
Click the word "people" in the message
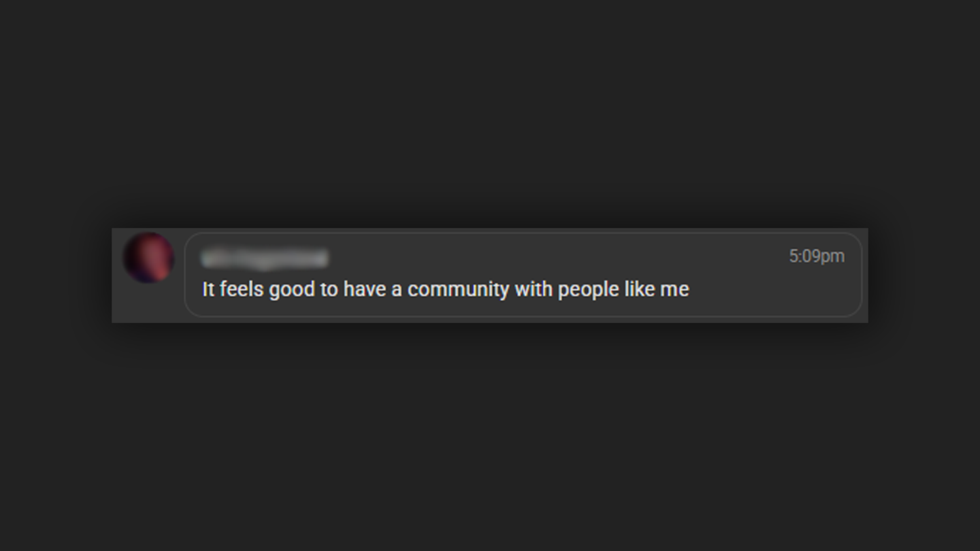click(x=589, y=290)
